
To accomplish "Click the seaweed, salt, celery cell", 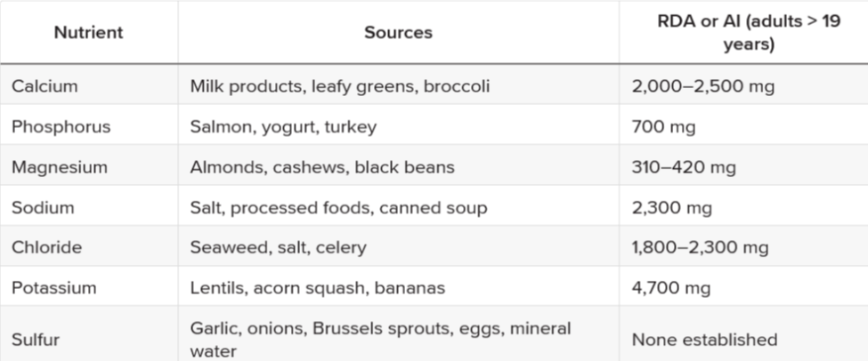I will click(x=278, y=248).
